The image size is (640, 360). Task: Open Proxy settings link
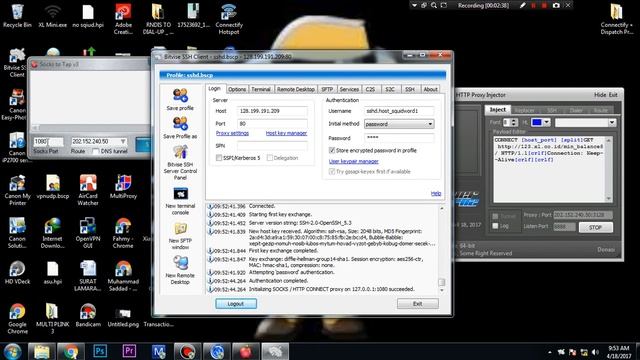pyautogui.click(x=232, y=133)
